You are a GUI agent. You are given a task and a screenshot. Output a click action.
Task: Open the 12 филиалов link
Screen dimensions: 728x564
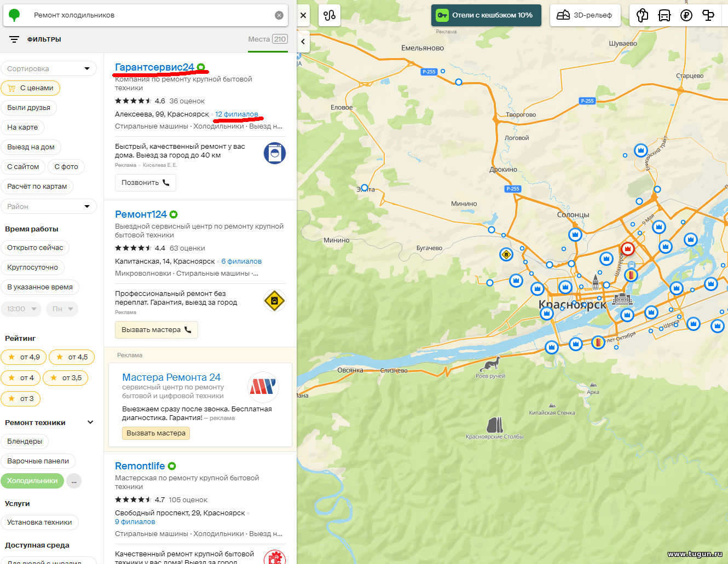[x=236, y=114]
